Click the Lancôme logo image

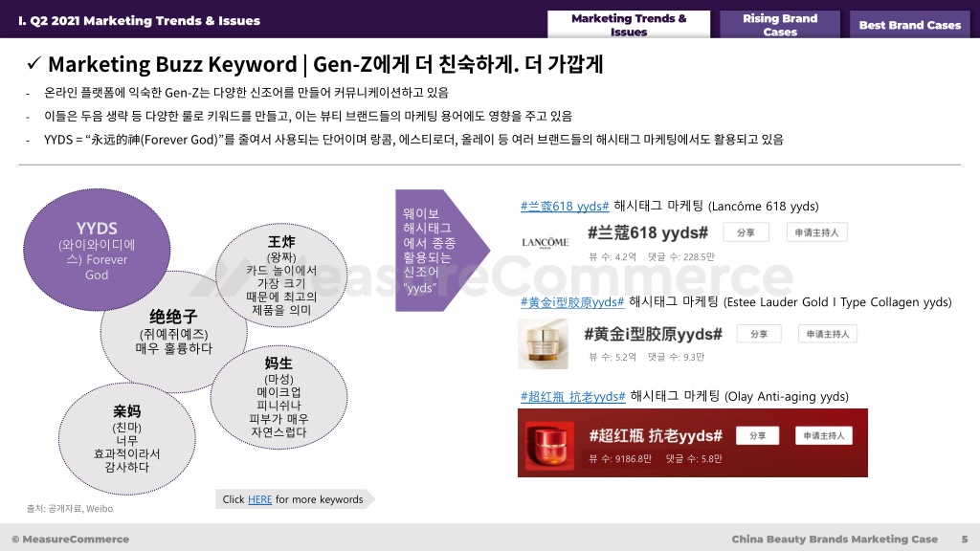point(545,242)
